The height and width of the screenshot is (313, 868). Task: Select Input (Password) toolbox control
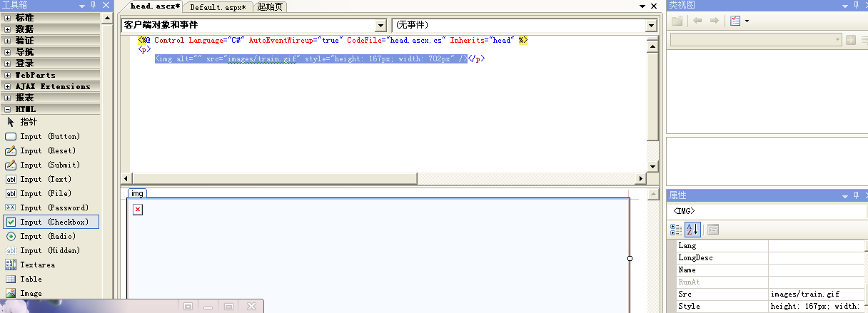tap(51, 207)
